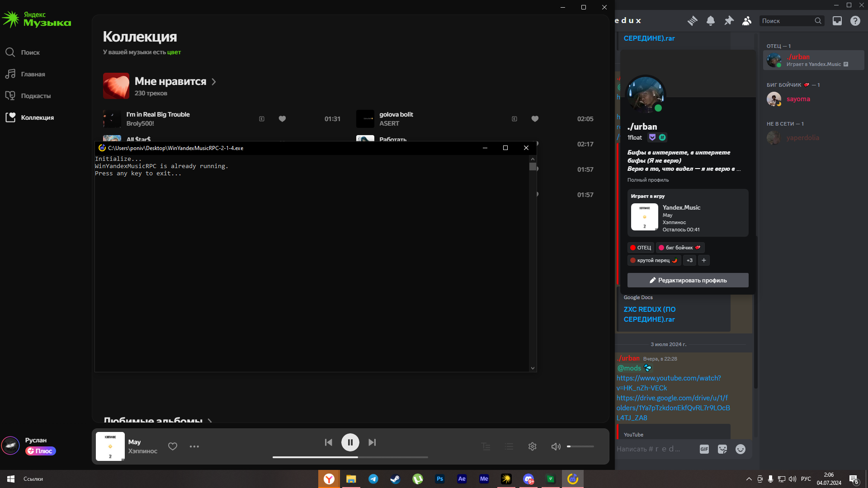
Task: Open sticker picker in Discord
Action: [722, 449]
